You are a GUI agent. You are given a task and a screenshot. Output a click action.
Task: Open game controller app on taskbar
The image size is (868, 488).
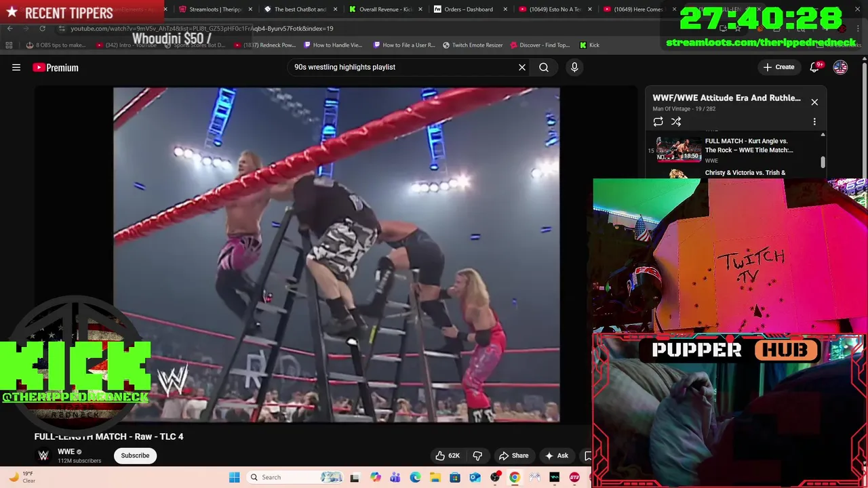[535, 477]
